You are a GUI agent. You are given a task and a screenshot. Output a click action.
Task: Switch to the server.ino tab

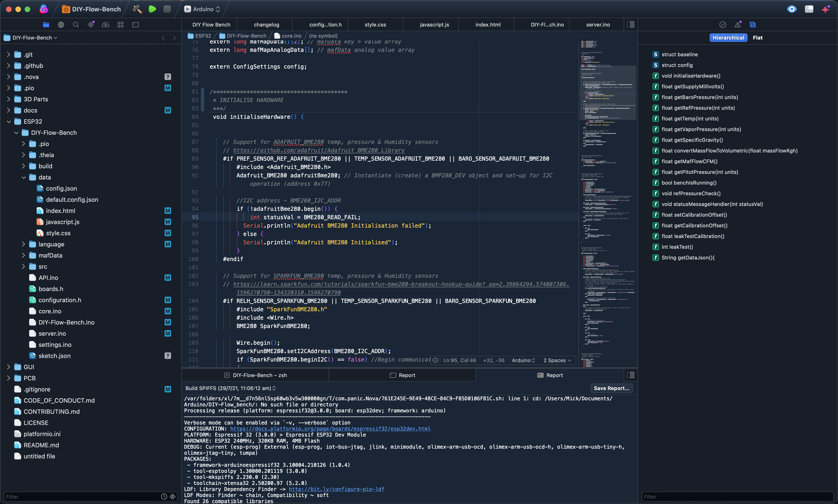[x=598, y=24]
